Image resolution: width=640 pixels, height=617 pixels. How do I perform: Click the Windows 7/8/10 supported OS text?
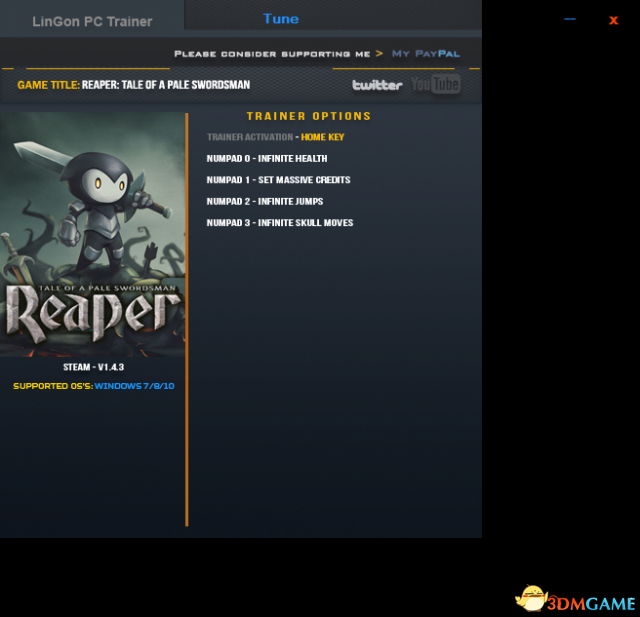134,386
